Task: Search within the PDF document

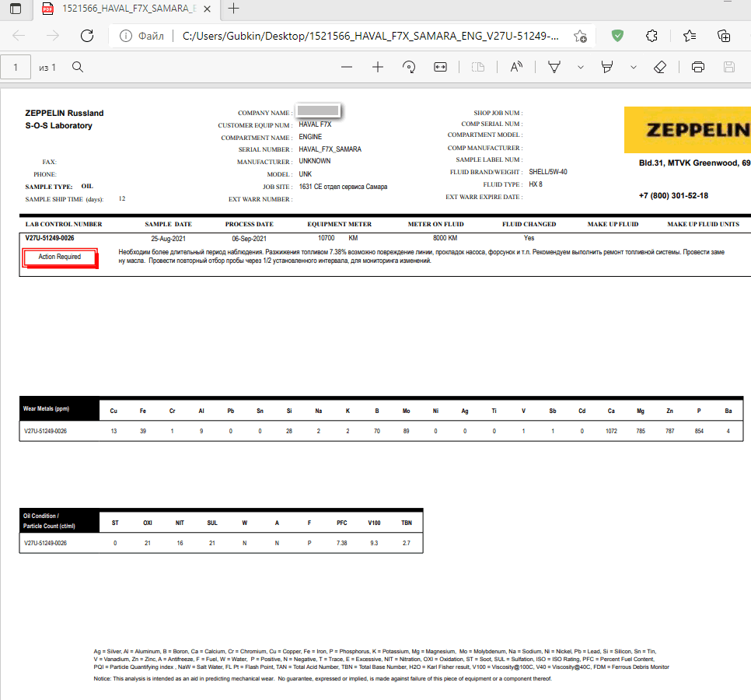Action: point(78,67)
